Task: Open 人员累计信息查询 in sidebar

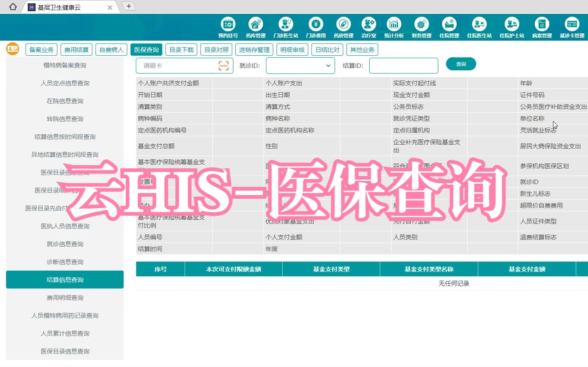Action: tap(65, 333)
